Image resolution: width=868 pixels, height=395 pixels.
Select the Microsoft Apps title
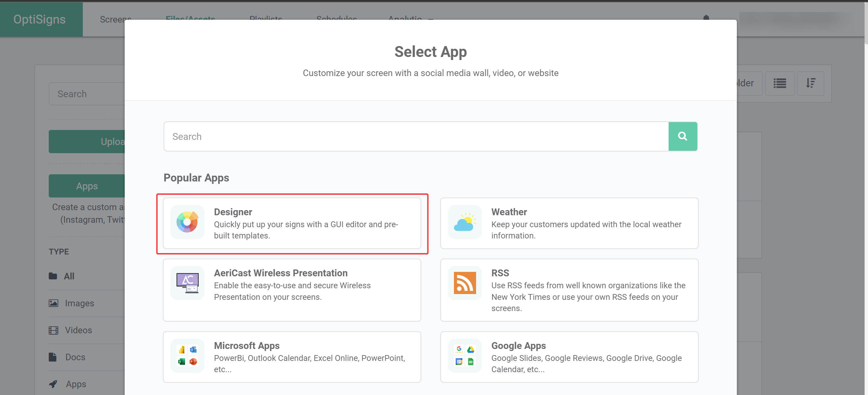pos(247,346)
